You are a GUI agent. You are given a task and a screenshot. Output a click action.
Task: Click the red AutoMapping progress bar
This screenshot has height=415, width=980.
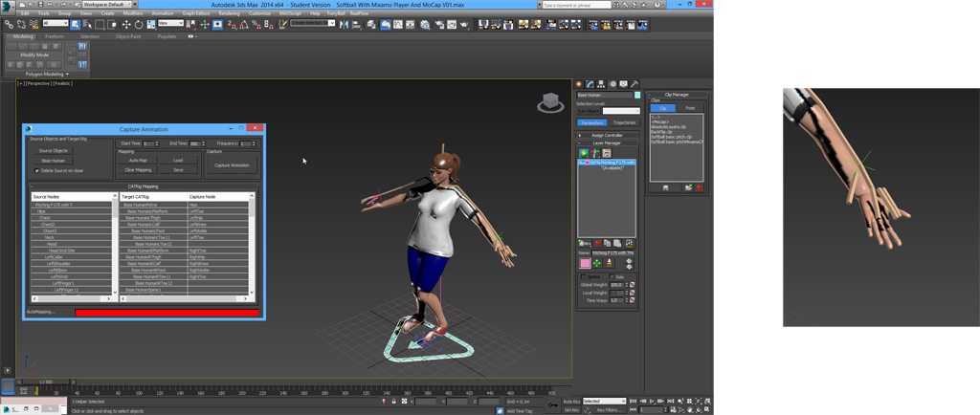click(x=167, y=313)
